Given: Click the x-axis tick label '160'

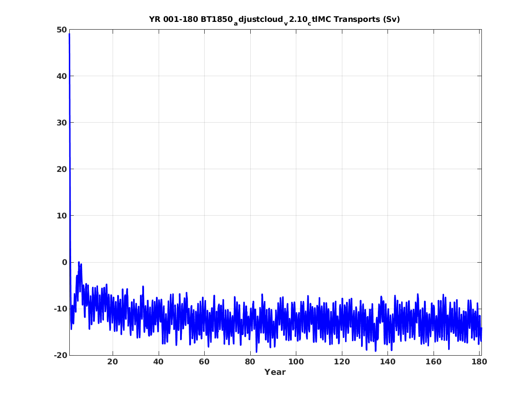Looking at the screenshot, I should pyautogui.click(x=434, y=362).
